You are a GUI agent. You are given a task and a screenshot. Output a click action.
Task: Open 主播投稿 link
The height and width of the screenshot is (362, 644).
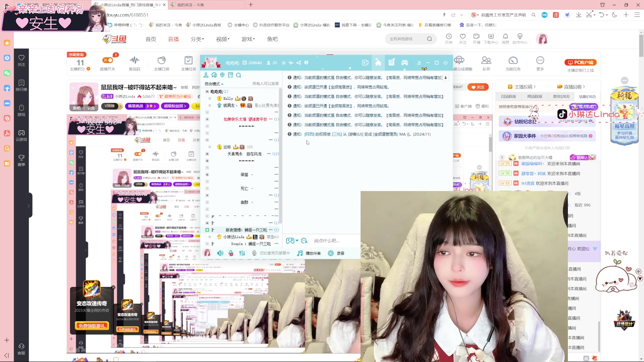point(522,87)
